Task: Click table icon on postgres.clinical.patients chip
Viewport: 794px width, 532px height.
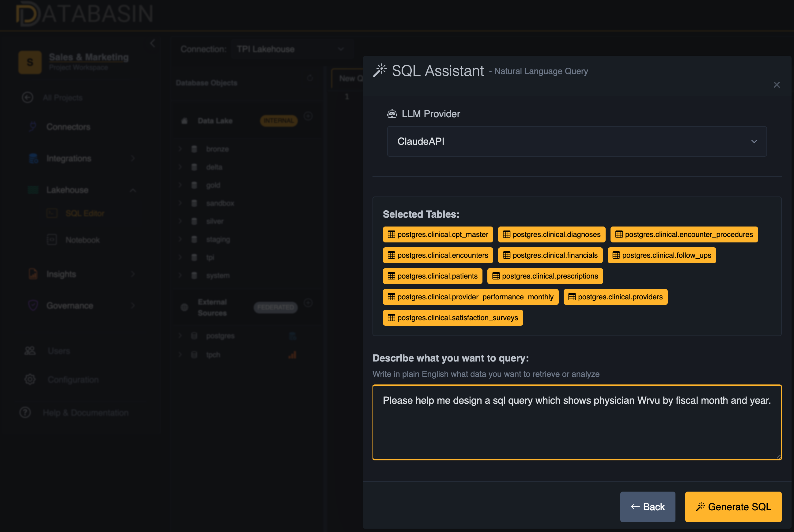Action: (x=391, y=276)
